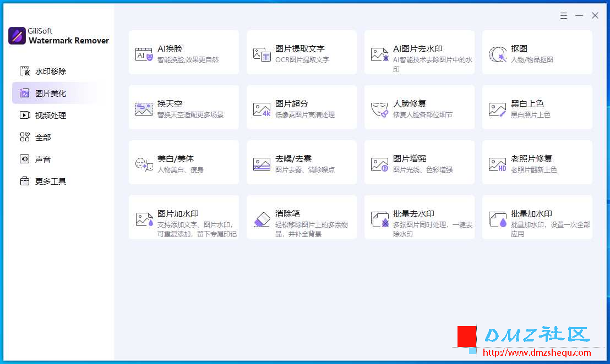The image size is (610, 364).
Task: Select the AI图片去水印 icon
Action: (380, 54)
